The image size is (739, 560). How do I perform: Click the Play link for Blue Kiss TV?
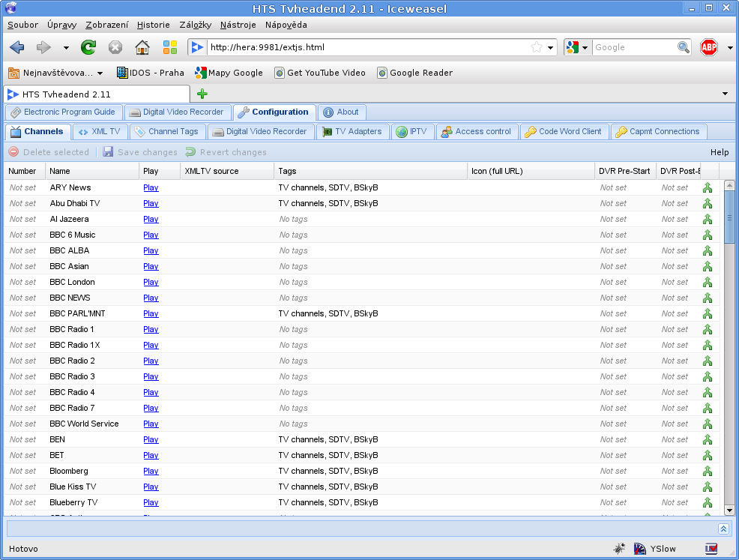151,487
